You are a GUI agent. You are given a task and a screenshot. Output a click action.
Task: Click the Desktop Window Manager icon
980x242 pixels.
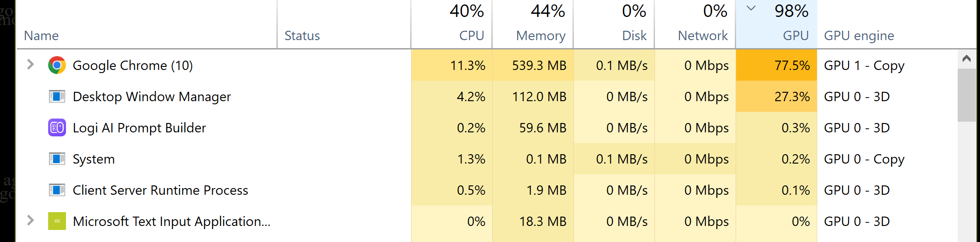coord(57,97)
